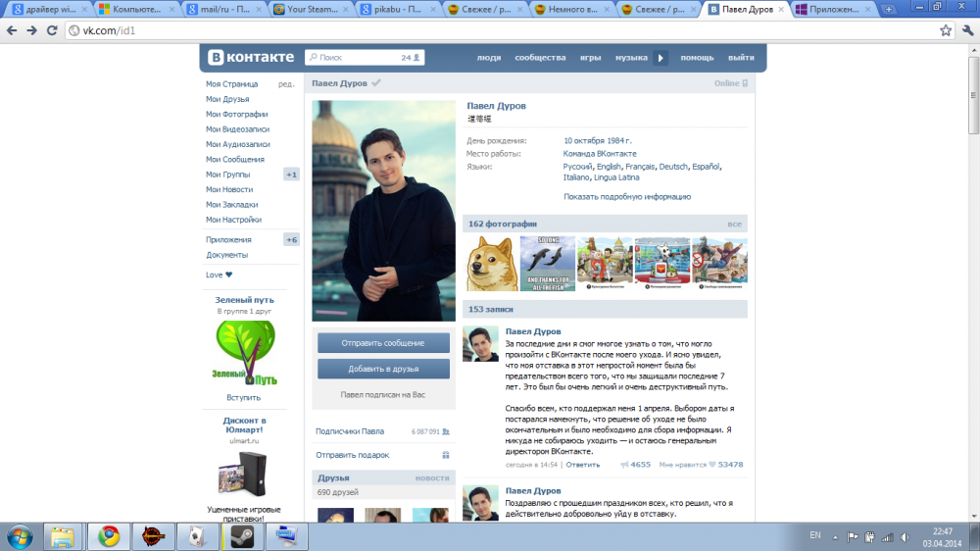Click the repost megaphone icon on first post
980x551 pixels.
point(624,465)
